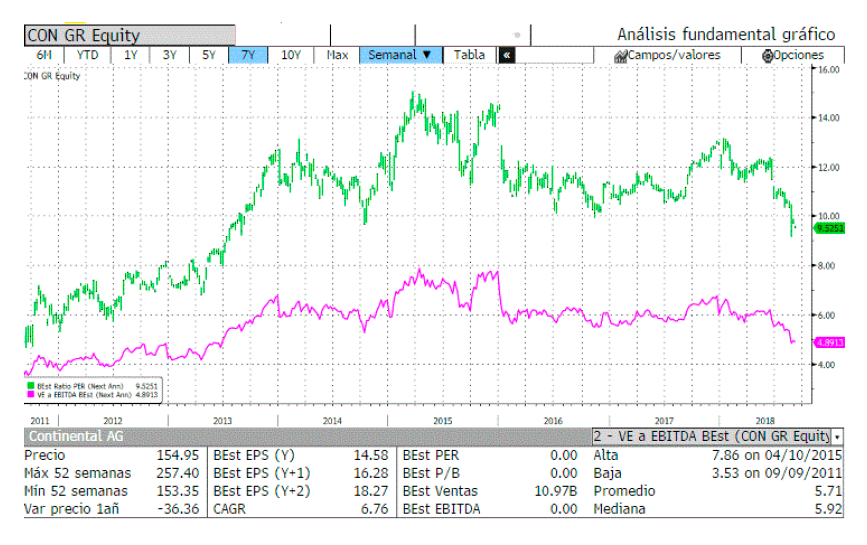
Task: Click the CON GR Equity ticker field
Action: [130, 35]
